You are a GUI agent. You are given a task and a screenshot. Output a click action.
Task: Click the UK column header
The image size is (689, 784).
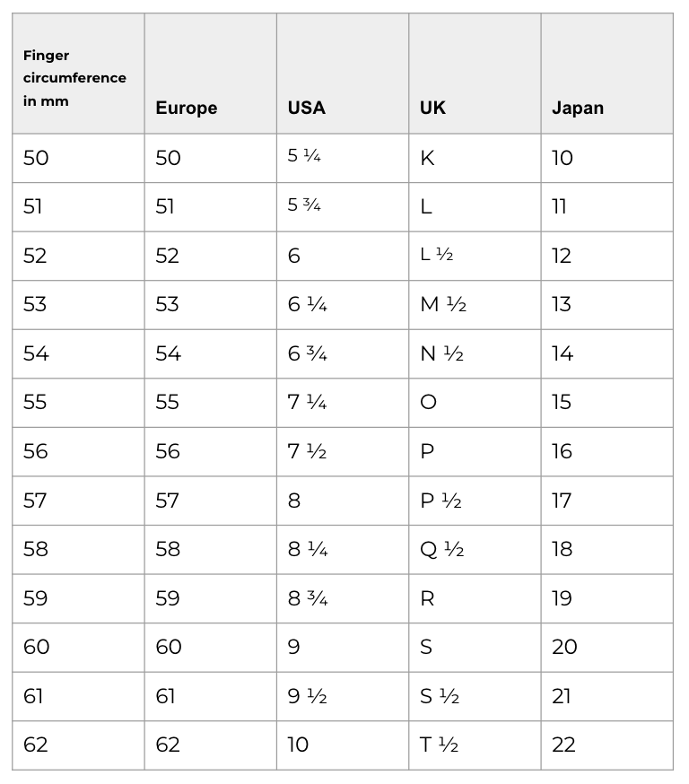[x=432, y=108]
